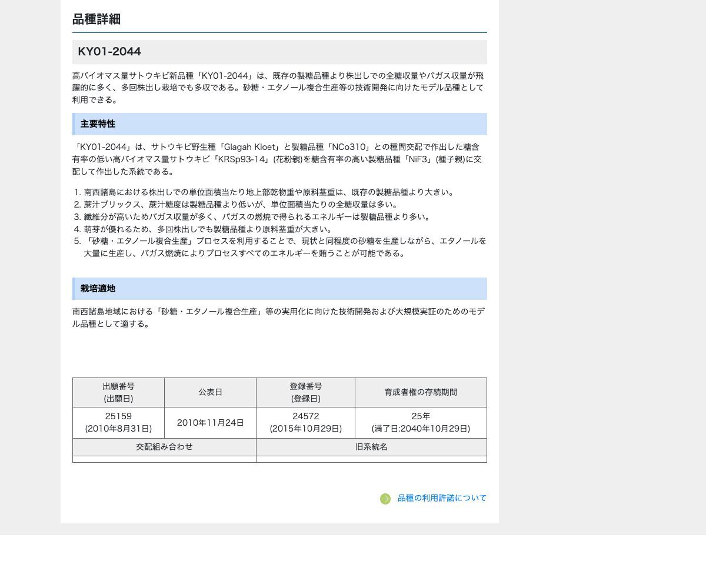Select the registration number 24572 cell
Screen dimensions: 706x588
click(305, 422)
